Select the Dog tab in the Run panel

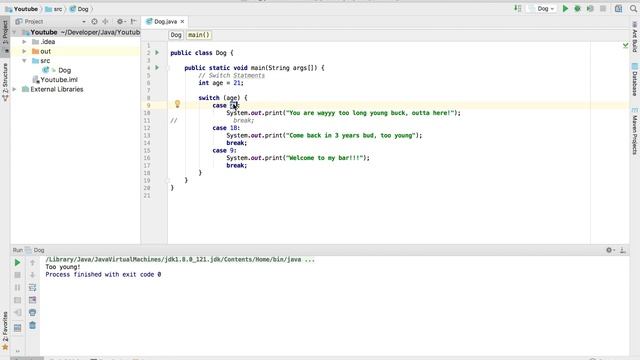pyautogui.click(x=35, y=250)
